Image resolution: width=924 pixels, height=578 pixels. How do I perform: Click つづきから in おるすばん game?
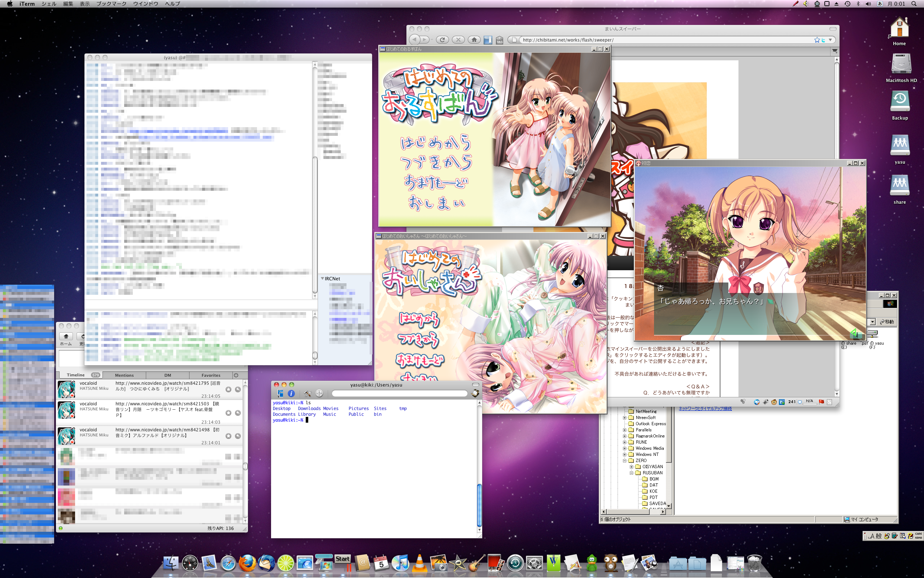pos(436,162)
